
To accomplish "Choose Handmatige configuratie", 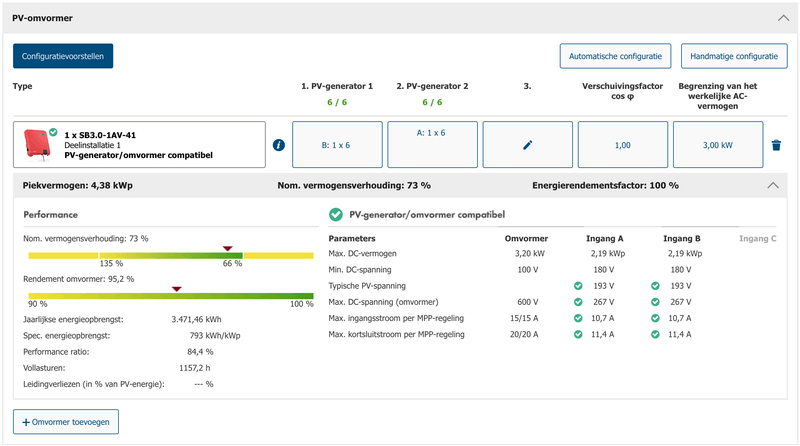I will click(x=734, y=56).
